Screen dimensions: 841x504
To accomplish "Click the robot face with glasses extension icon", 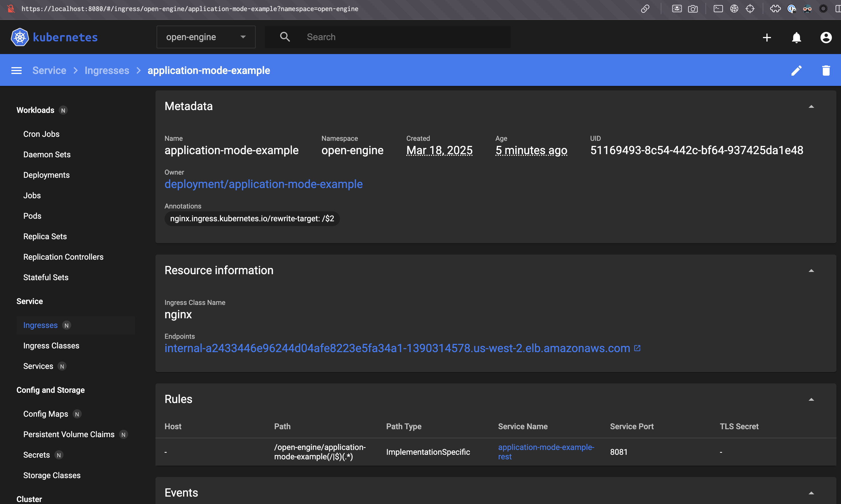I will [807, 9].
